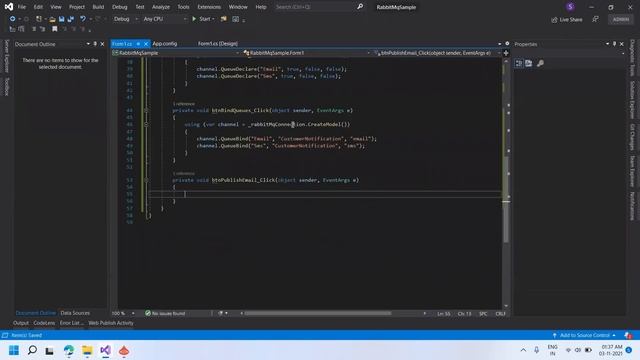Viewport: 640px width, 360px height.
Task: Collapse the btnPublishEmail_Click method outline
Action: [x=146, y=180]
